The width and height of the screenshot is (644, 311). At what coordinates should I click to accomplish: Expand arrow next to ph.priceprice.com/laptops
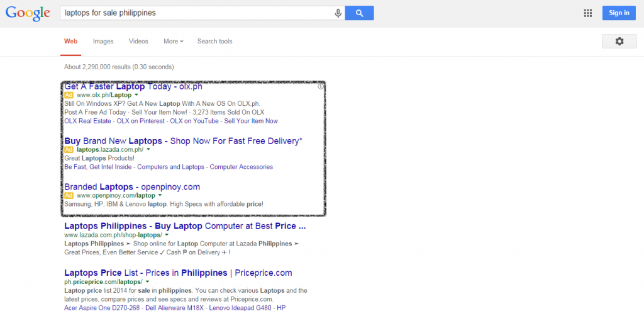point(147,282)
